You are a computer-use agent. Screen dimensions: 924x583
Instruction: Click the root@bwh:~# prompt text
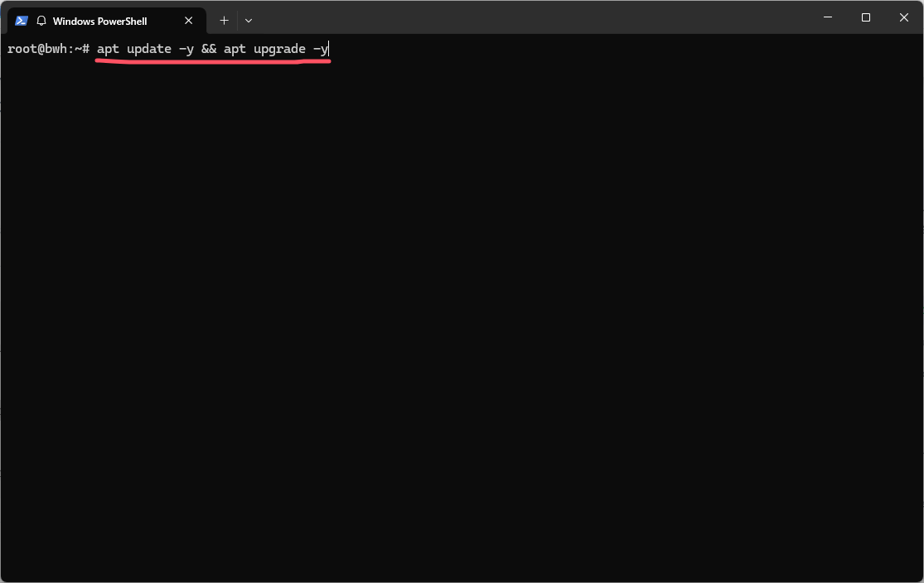click(48, 49)
